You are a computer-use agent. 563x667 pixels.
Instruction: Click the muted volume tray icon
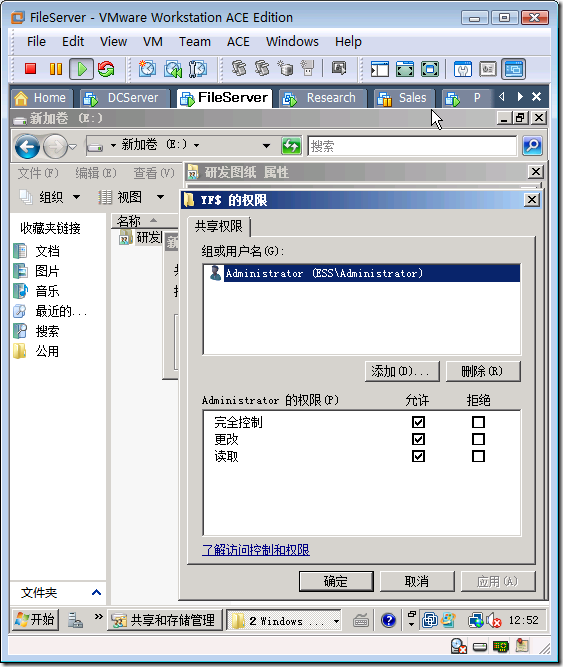click(x=493, y=621)
